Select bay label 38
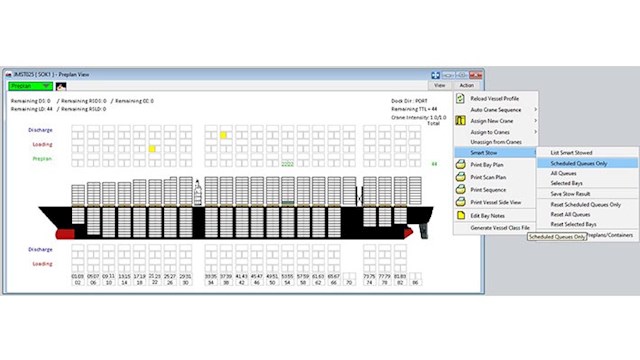The height and width of the screenshot is (360, 640). click(226, 282)
